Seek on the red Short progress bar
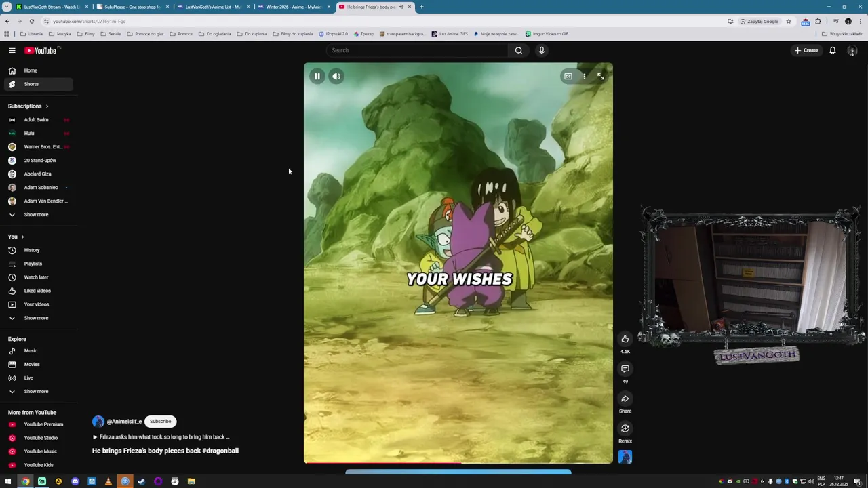868x488 pixels. point(458,463)
